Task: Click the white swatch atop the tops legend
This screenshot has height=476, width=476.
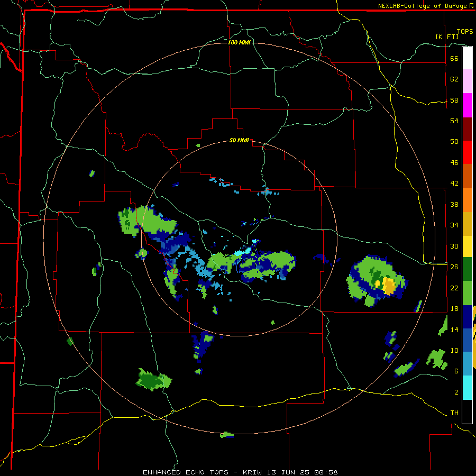Action: pyautogui.click(x=467, y=58)
